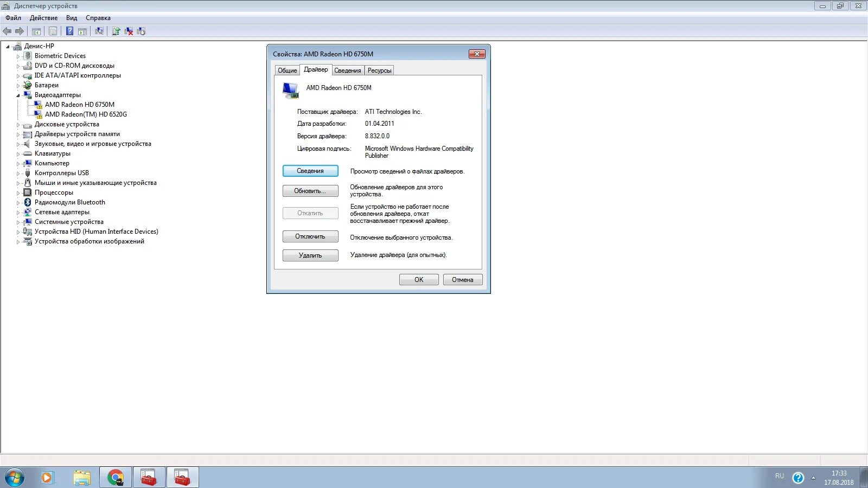Switch to the Общие tab
This screenshot has width=868, height=488.
tap(288, 70)
